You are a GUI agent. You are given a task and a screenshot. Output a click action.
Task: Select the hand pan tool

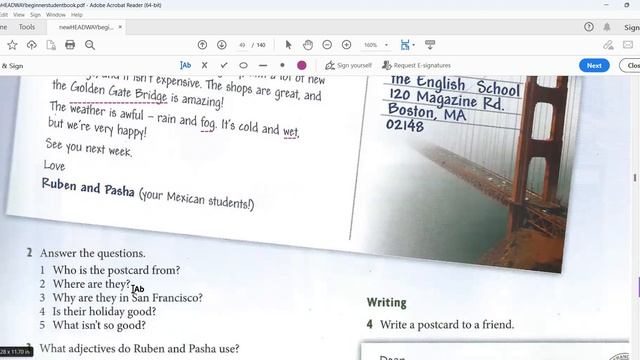click(x=308, y=45)
